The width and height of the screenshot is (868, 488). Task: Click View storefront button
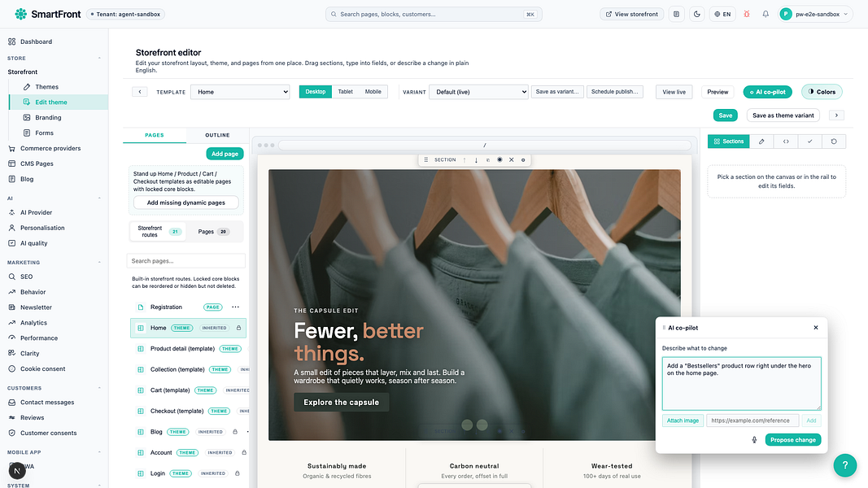point(631,15)
